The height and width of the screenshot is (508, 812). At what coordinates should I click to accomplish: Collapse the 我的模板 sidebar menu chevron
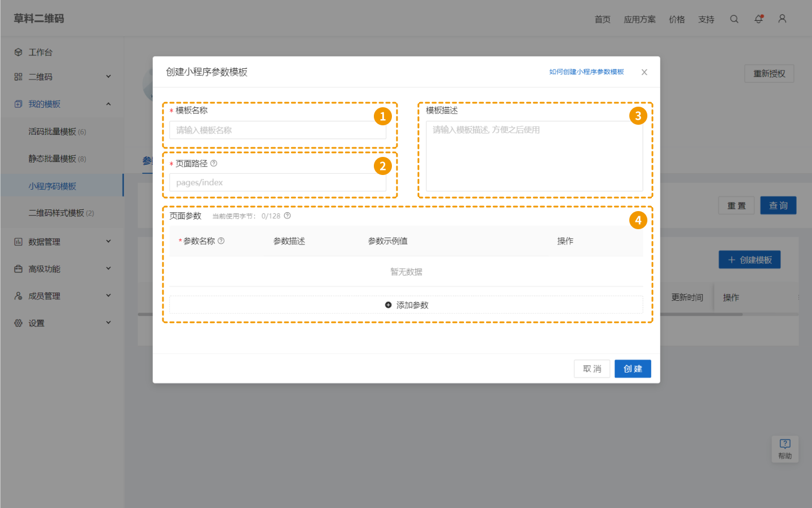coord(108,104)
